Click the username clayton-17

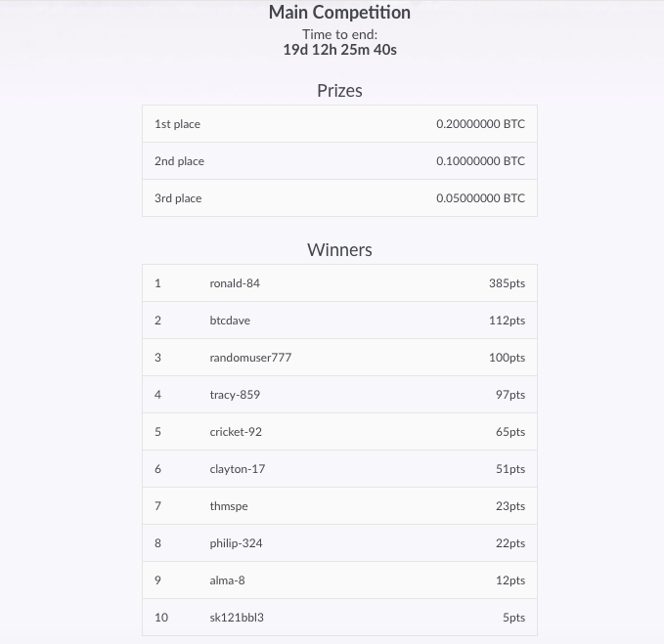(237, 469)
